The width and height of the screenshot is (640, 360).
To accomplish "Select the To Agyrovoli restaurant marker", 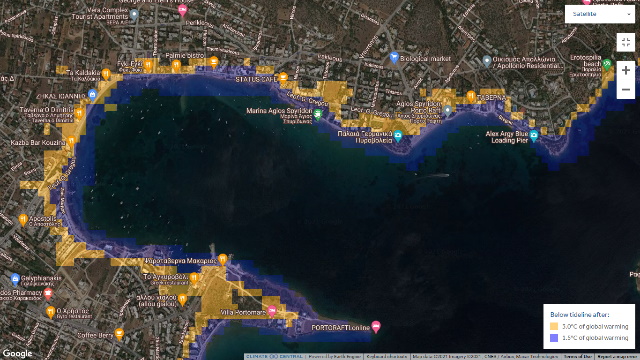I will pyautogui.click(x=194, y=278).
